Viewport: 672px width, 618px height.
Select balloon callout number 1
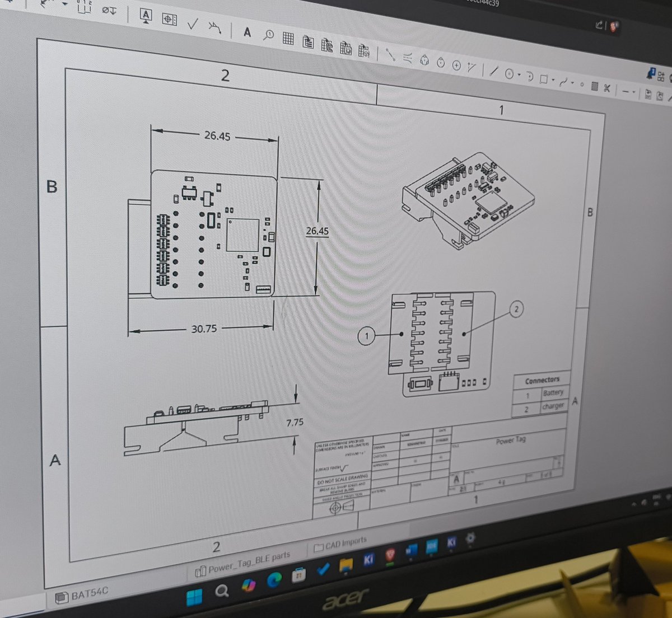coord(366,336)
